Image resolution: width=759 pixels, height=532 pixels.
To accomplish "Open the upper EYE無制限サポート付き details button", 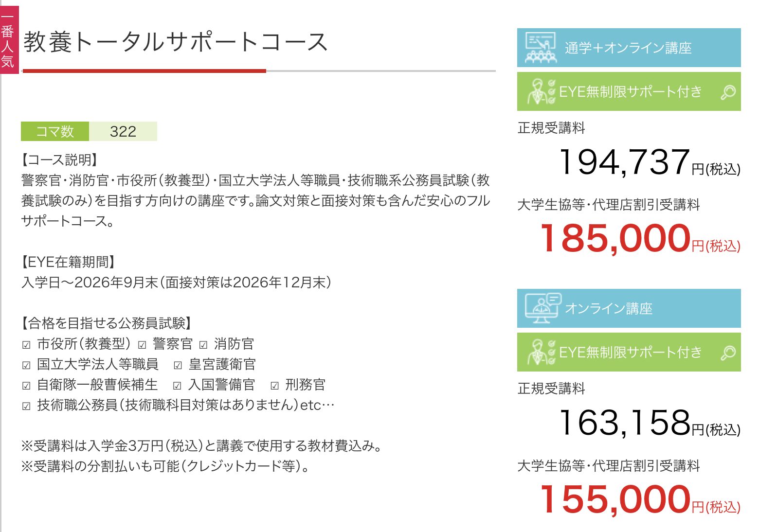I will (x=629, y=91).
